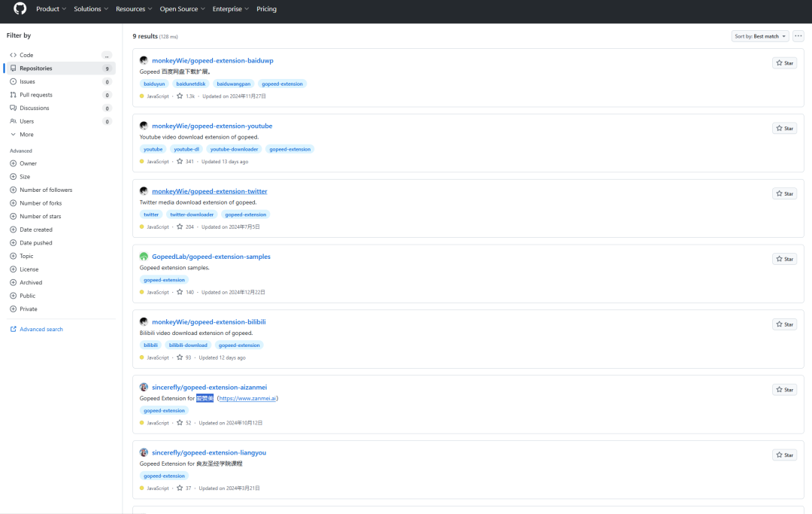Click gopeed-extension tag on liangyou repository
The width and height of the screenshot is (812, 514).
tap(164, 476)
